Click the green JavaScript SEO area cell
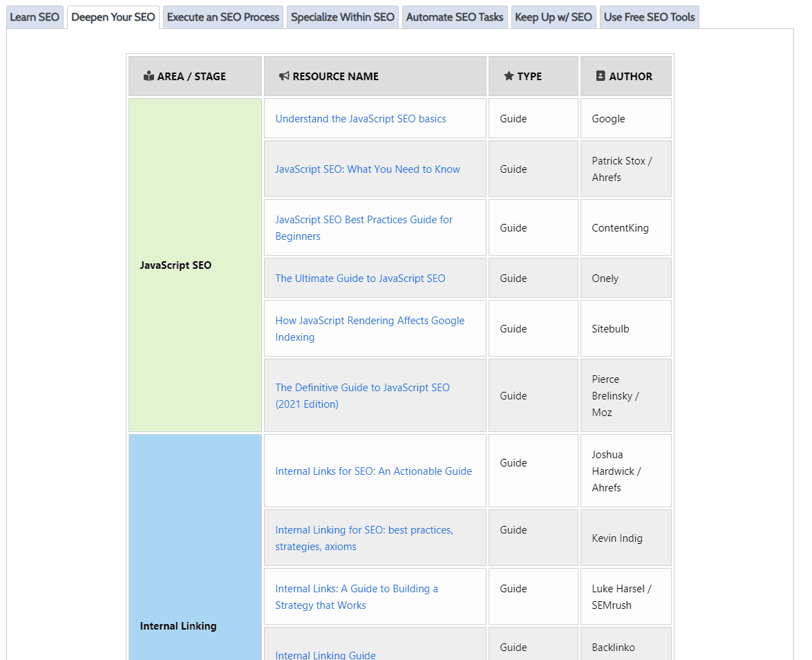812x660 pixels. pos(195,207)
